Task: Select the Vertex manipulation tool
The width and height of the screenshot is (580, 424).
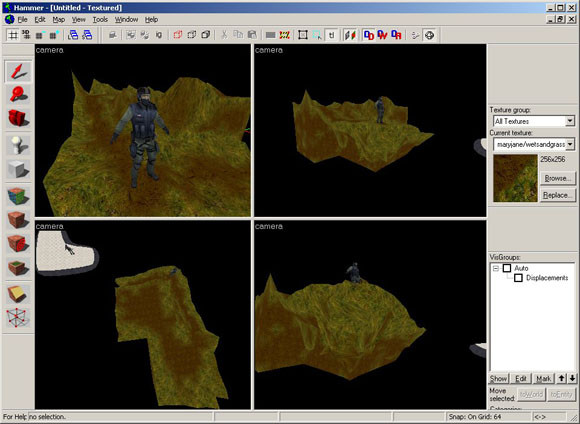Action: tap(18, 318)
